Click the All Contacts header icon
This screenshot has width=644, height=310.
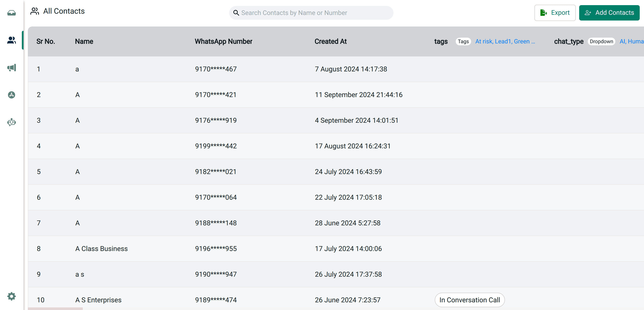[35, 11]
